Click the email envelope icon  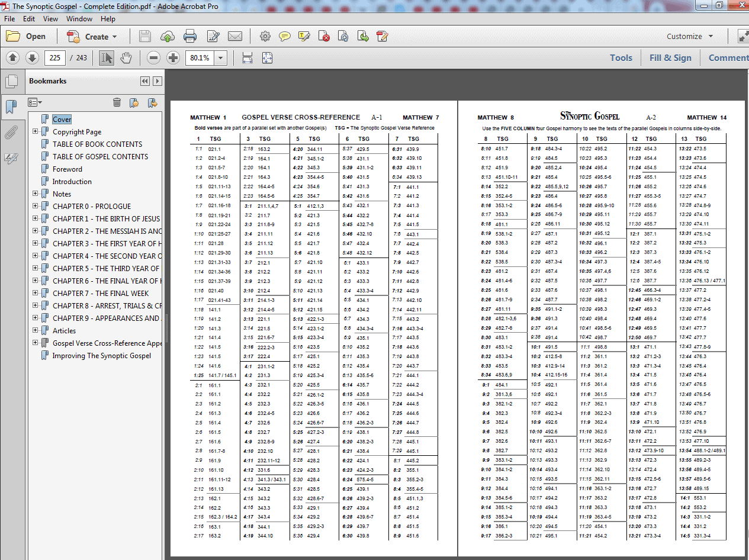tap(235, 36)
